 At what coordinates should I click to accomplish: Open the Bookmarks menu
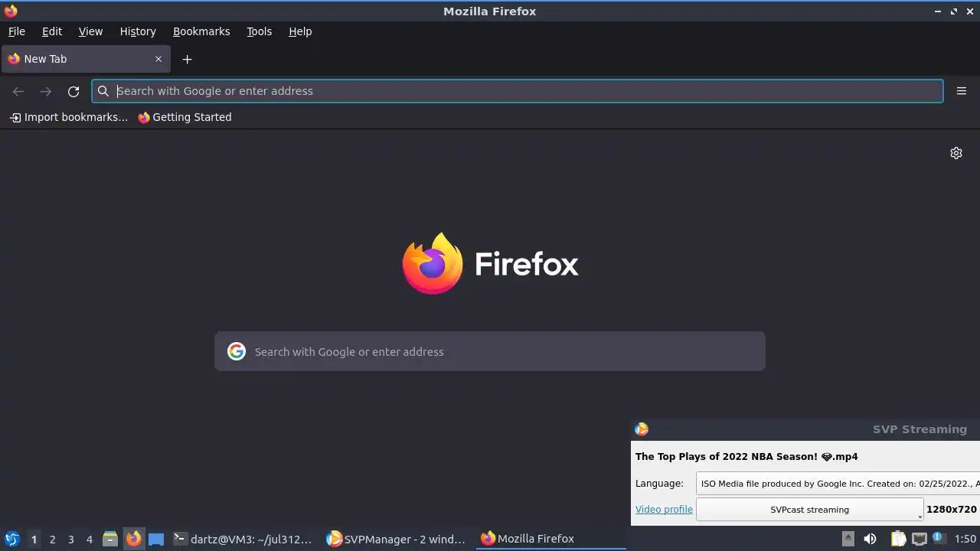(201, 31)
